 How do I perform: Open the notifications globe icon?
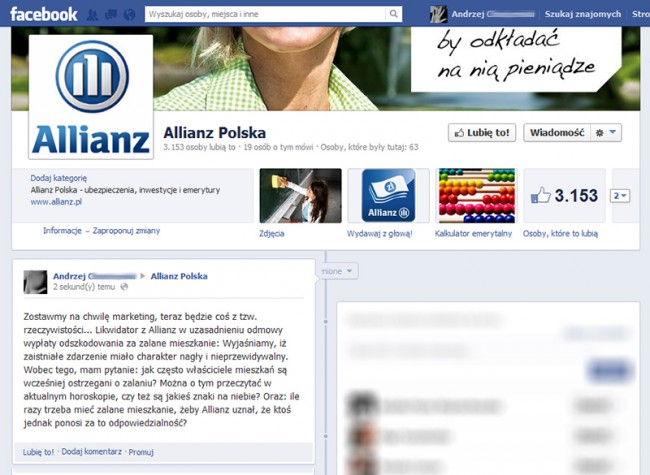click(x=129, y=15)
